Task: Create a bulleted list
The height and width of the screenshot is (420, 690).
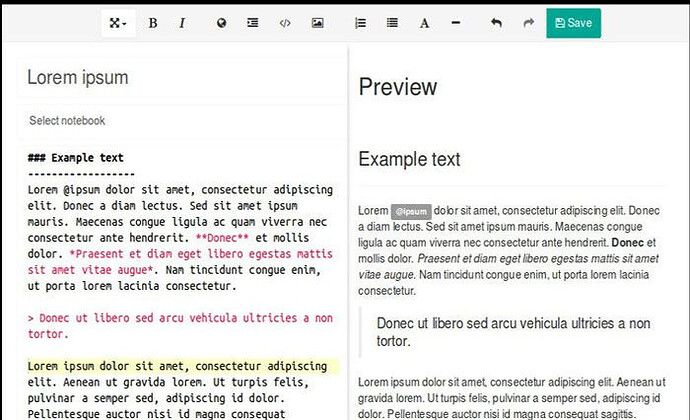Action: coord(392,23)
